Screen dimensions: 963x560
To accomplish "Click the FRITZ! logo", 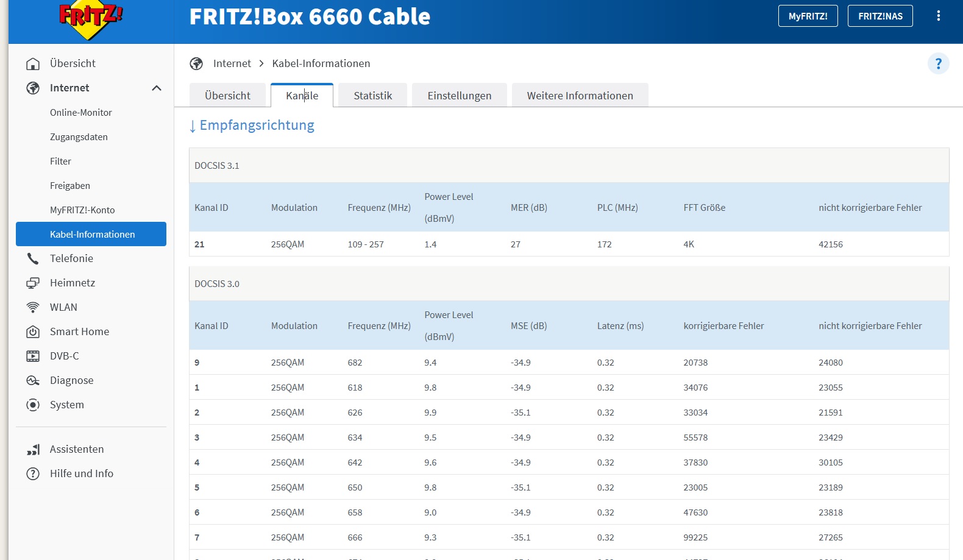I will coord(90,19).
